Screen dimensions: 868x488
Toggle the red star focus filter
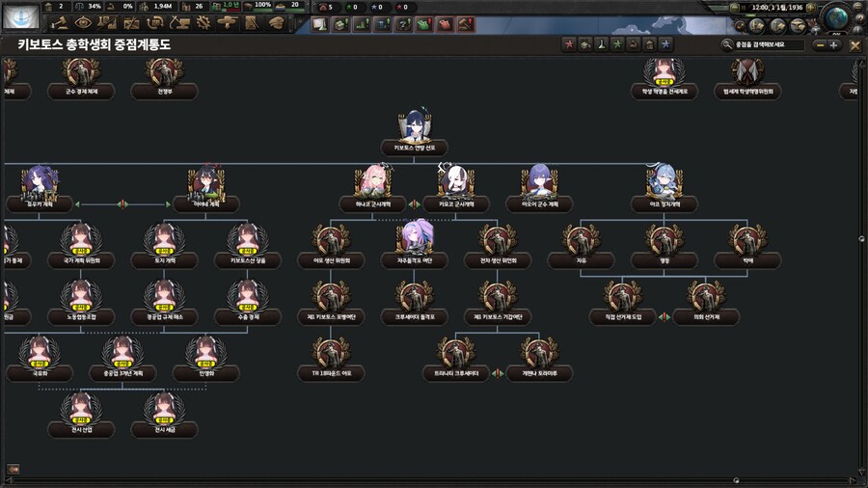[x=569, y=44]
